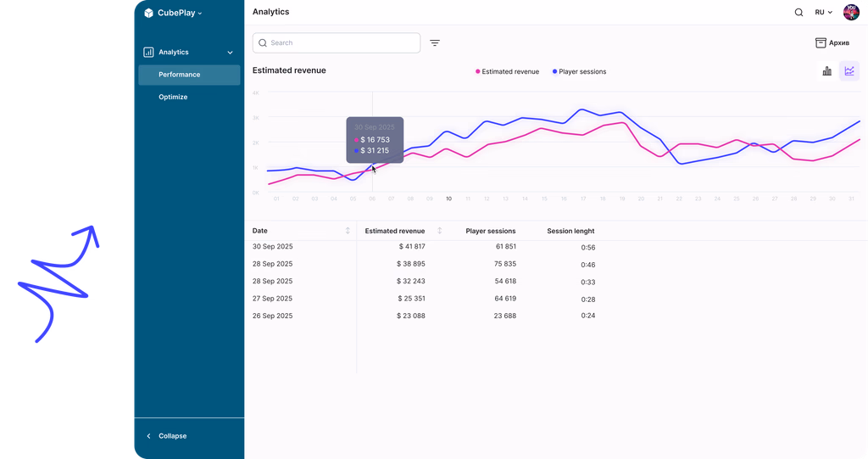Sort table using the Date column arrows
This screenshot has height=459, width=868.
(348, 231)
